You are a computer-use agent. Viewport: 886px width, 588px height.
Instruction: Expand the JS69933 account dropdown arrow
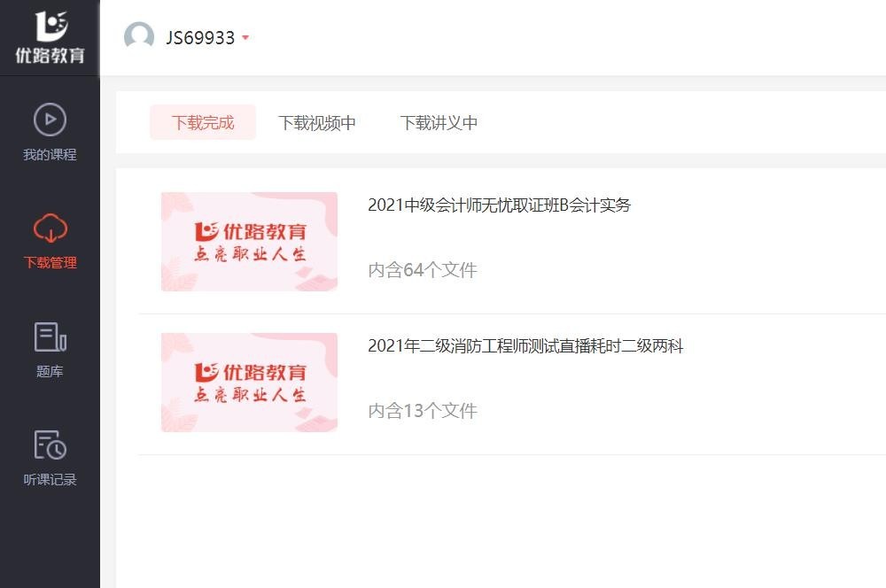245,38
